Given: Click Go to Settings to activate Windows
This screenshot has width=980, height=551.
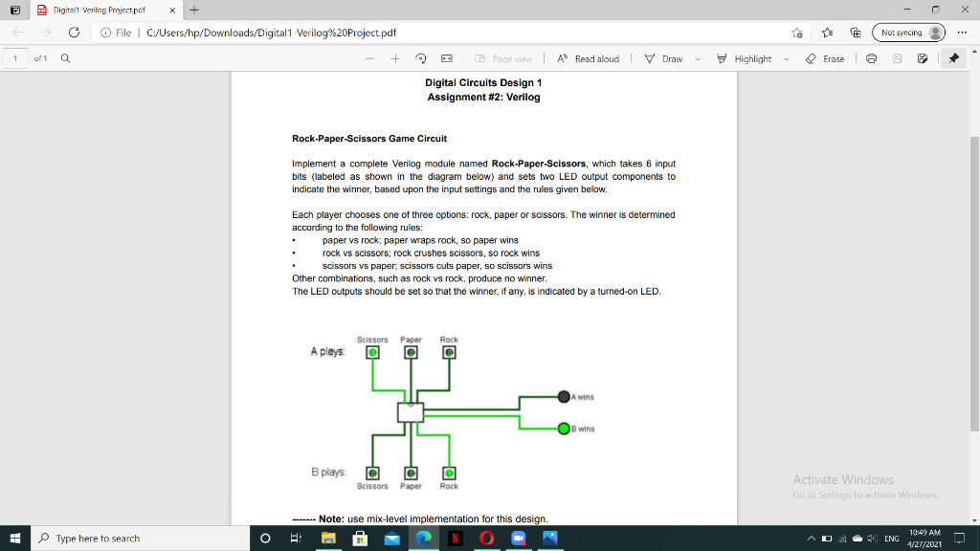Looking at the screenshot, I should pos(862,496).
